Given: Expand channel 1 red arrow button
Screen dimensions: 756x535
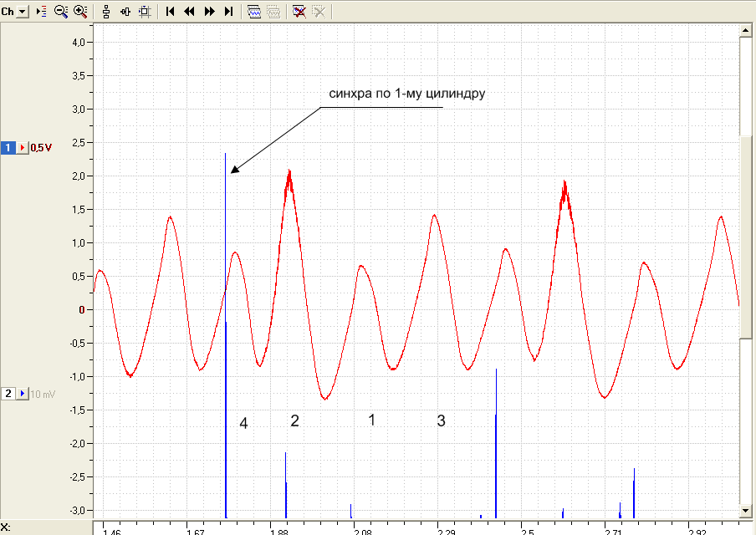Looking at the screenshot, I should (23, 147).
